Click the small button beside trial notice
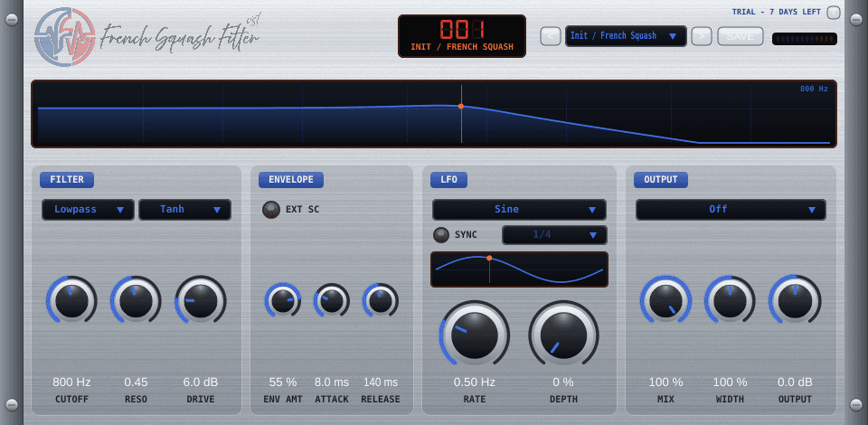This screenshot has width=868, height=425. (x=833, y=12)
